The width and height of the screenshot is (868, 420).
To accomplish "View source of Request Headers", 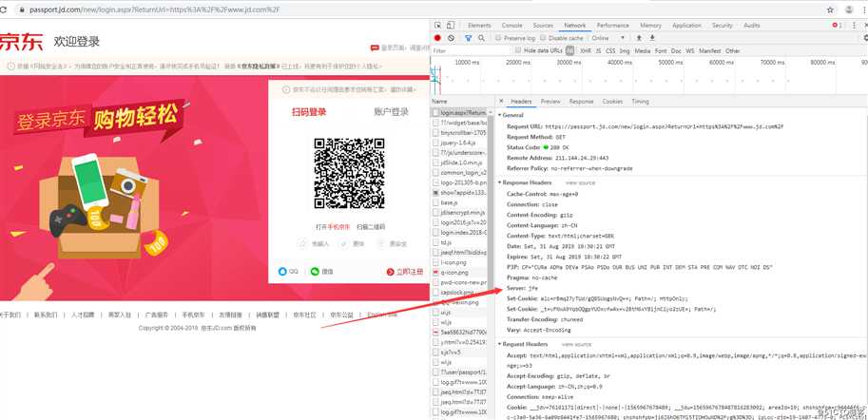I will 576,344.
